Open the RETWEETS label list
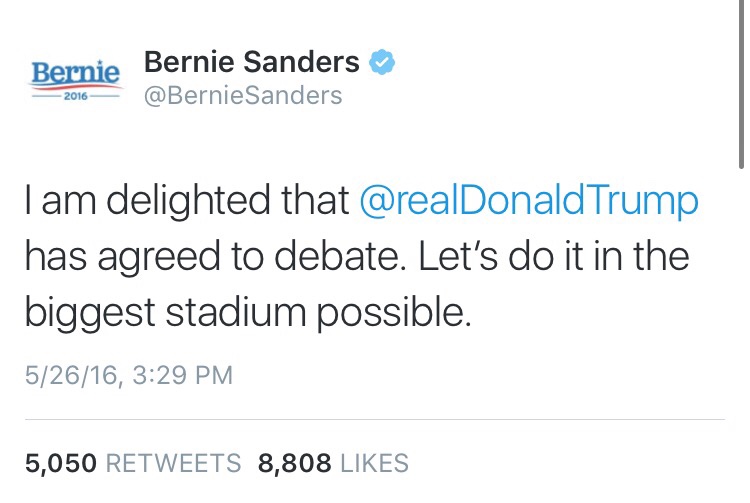 click(x=173, y=463)
